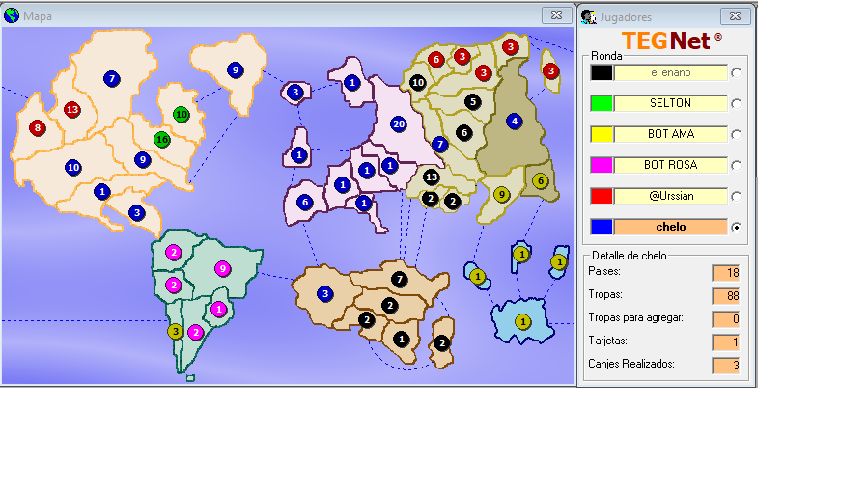Close the Mapa window
Viewport: 868px width, 491px height.
point(554,15)
